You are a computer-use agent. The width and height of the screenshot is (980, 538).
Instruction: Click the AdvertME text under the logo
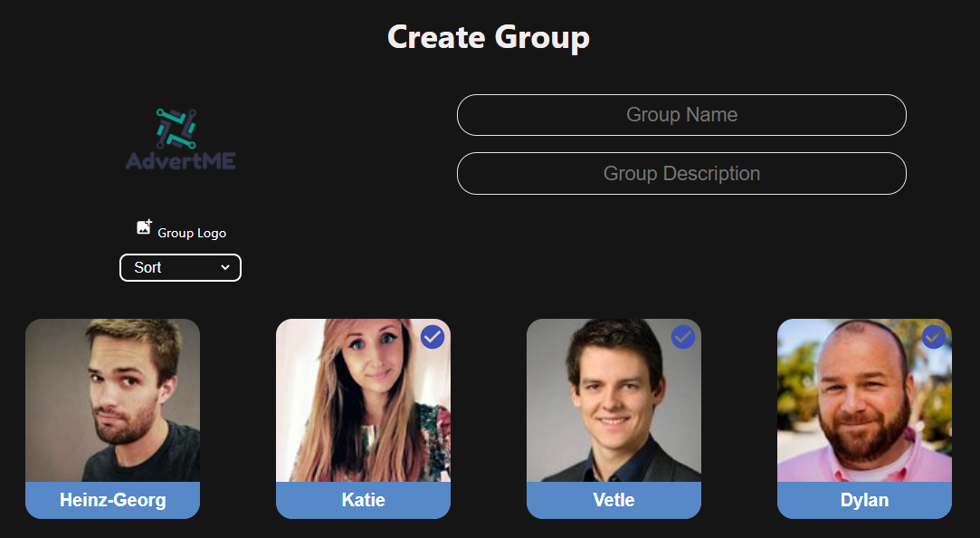[181, 161]
